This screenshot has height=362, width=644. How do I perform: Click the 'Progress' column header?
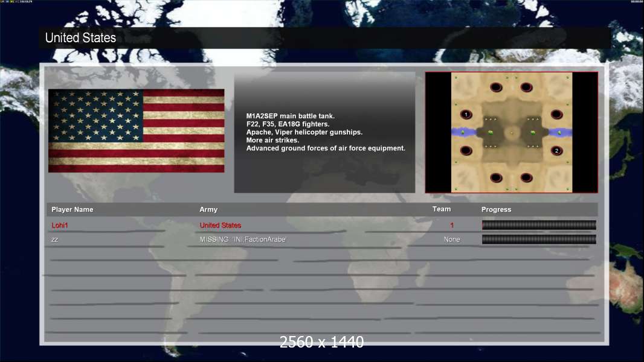(x=496, y=209)
